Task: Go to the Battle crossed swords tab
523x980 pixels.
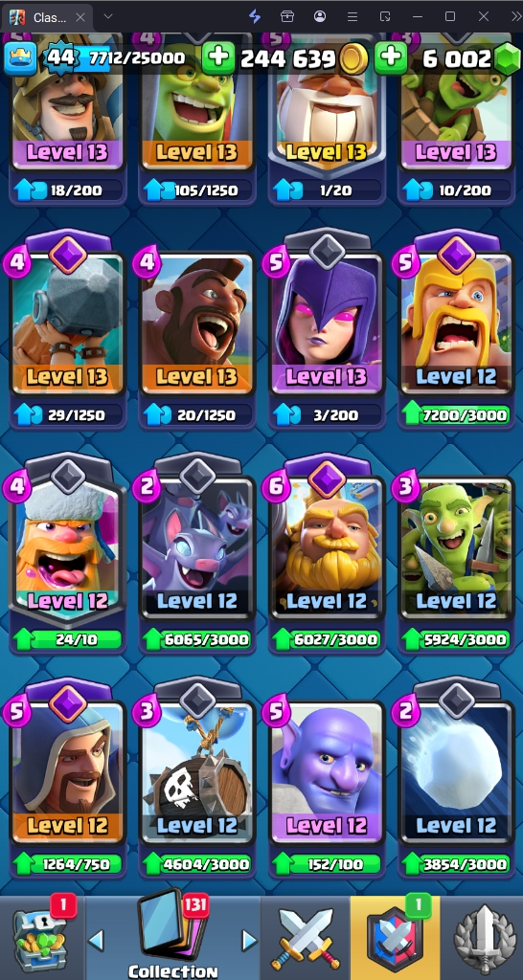Action: (306, 938)
